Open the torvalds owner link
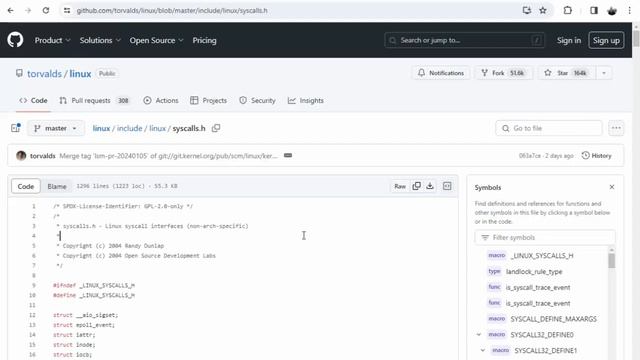 44,73
